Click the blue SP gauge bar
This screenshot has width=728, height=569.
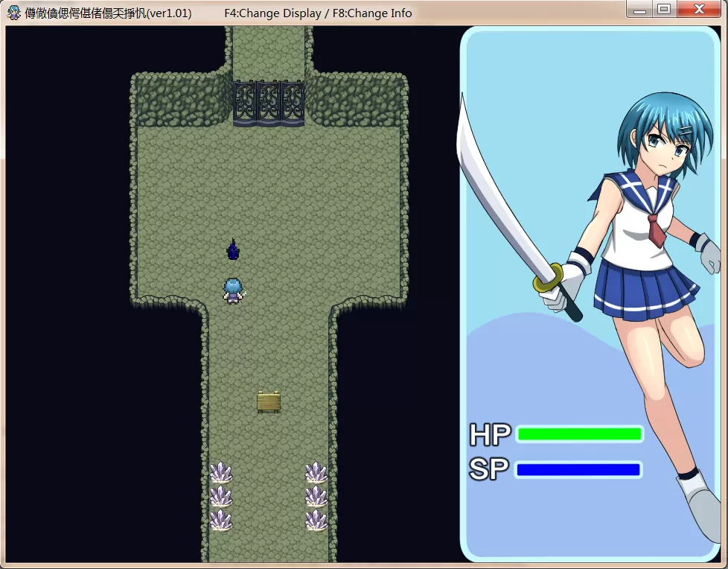[x=578, y=470]
